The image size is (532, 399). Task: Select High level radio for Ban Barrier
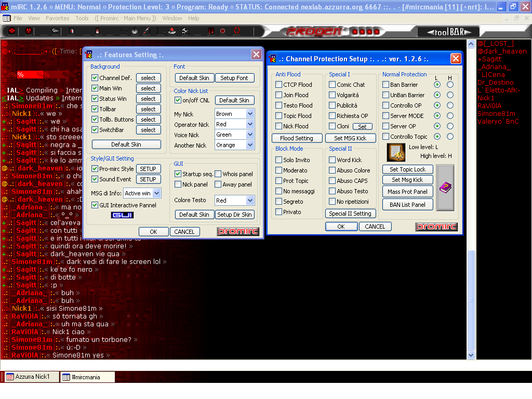[x=450, y=85]
